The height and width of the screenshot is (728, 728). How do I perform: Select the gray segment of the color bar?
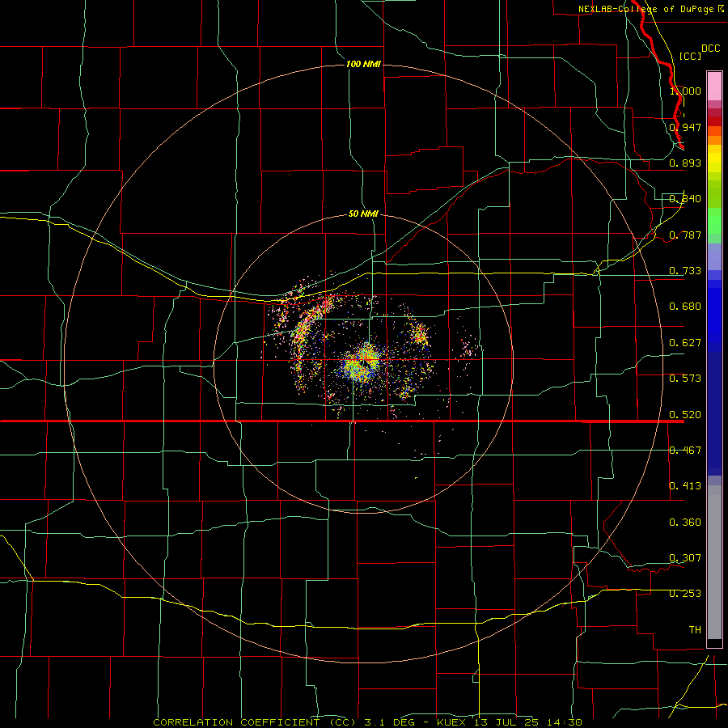coord(714,562)
